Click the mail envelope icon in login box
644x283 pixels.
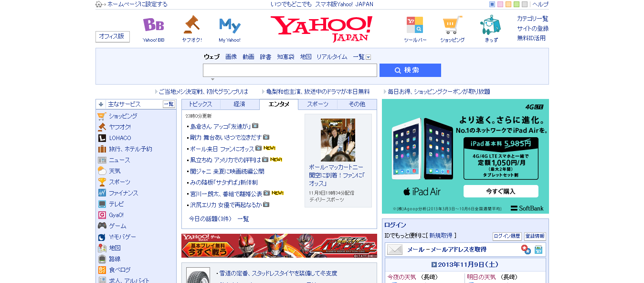(395, 250)
